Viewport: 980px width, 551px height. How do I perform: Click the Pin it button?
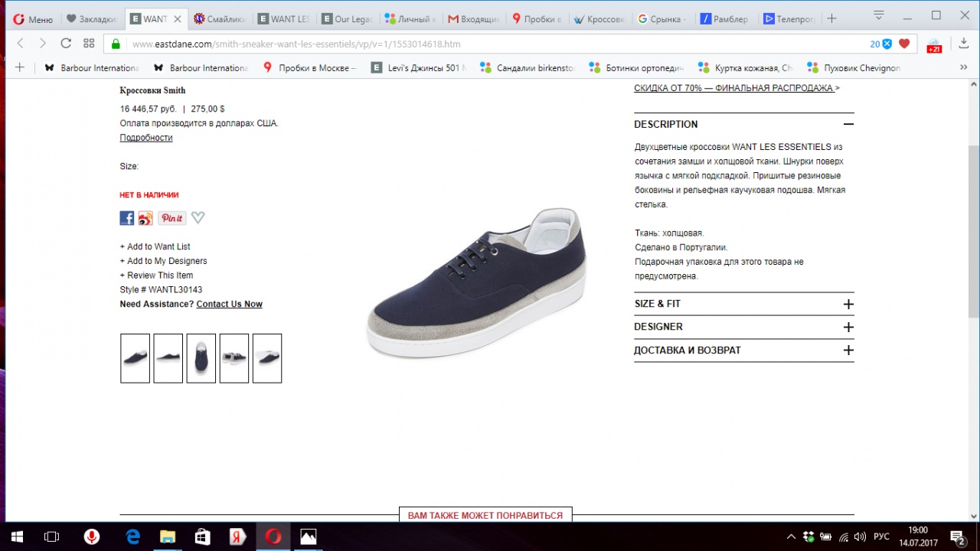172,218
